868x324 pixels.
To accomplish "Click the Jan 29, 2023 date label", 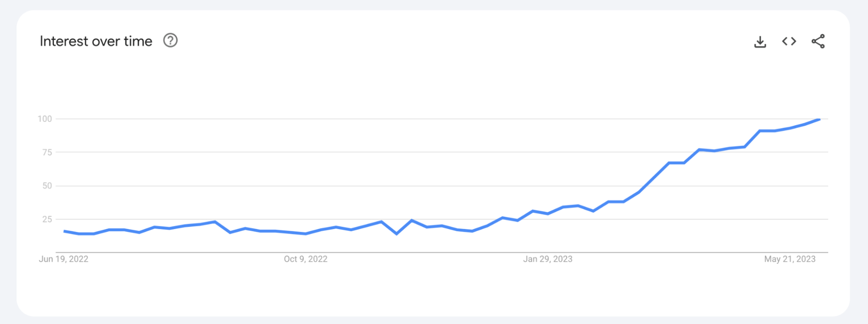I will pyautogui.click(x=547, y=259).
